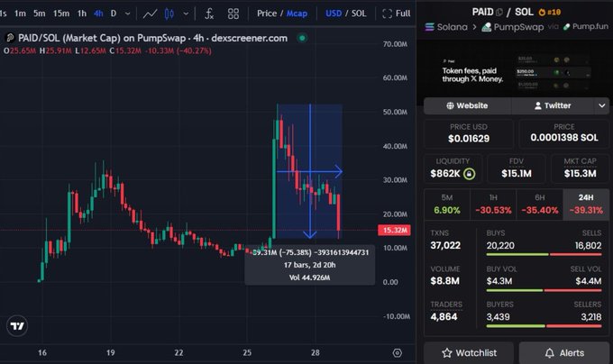Click the TRADERS 4,864 value
613x364 pixels.
pyautogui.click(x=444, y=317)
